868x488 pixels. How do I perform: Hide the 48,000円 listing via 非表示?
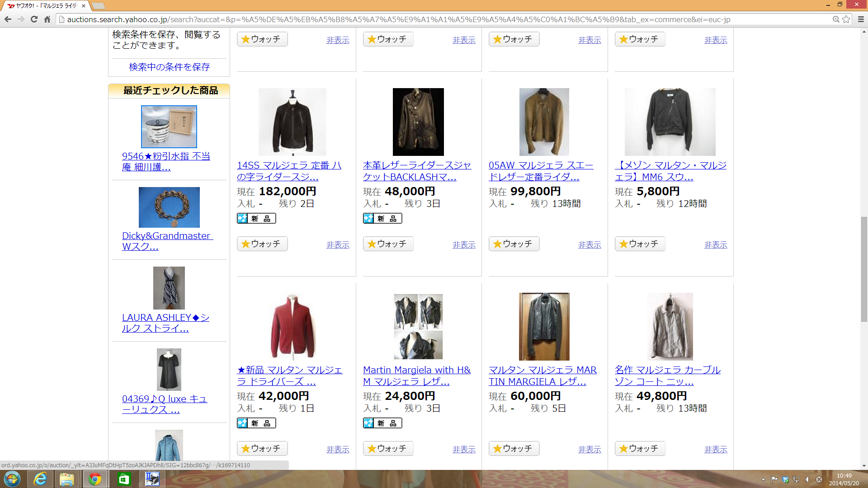(x=464, y=244)
